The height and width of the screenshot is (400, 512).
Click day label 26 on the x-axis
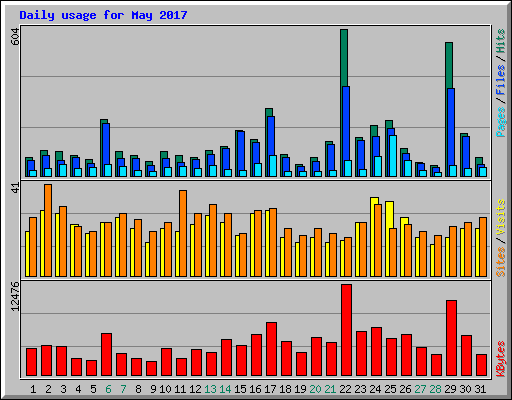point(405,389)
